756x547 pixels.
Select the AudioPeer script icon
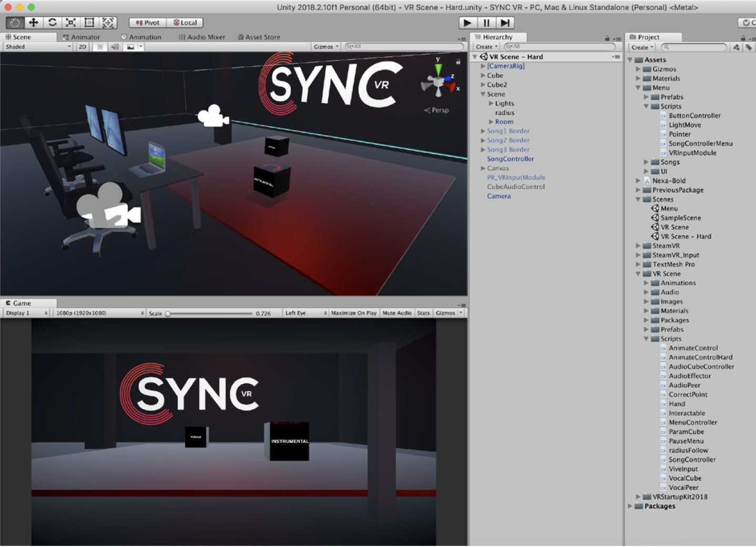(663, 386)
